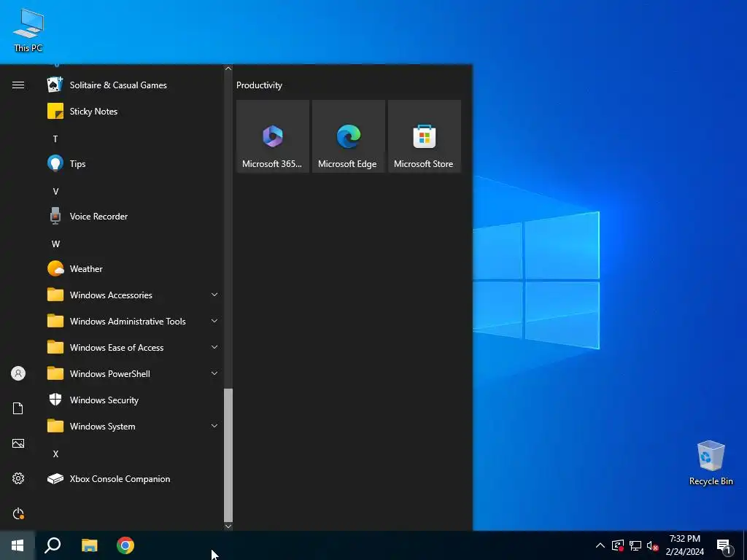Expand the Start menu hamburger button
The image size is (747, 560).
pos(18,85)
